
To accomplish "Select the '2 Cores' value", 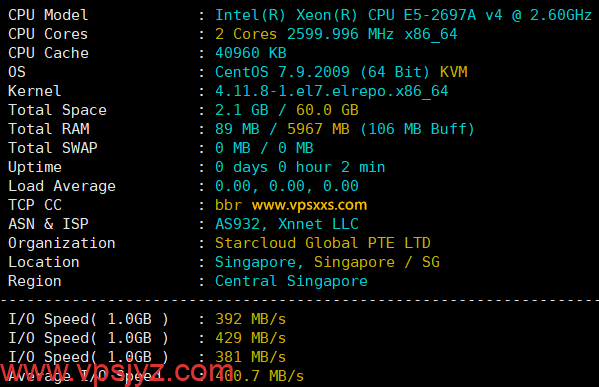I will [246, 34].
